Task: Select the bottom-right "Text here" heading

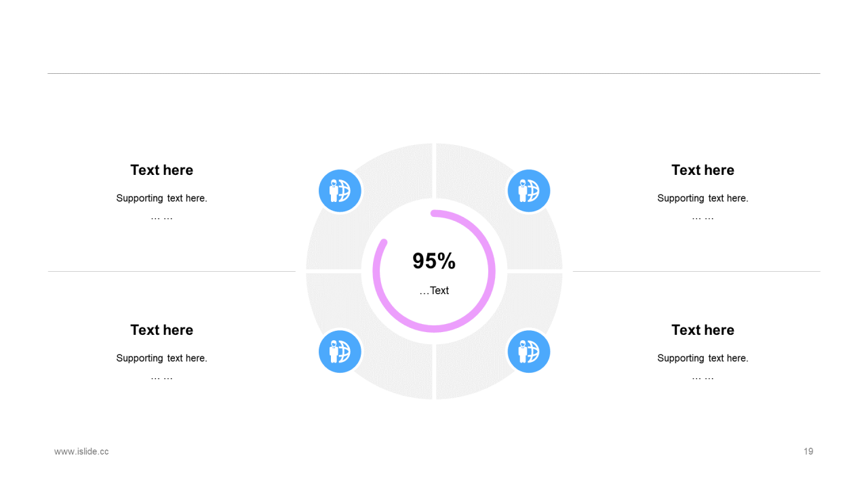Action: (703, 330)
